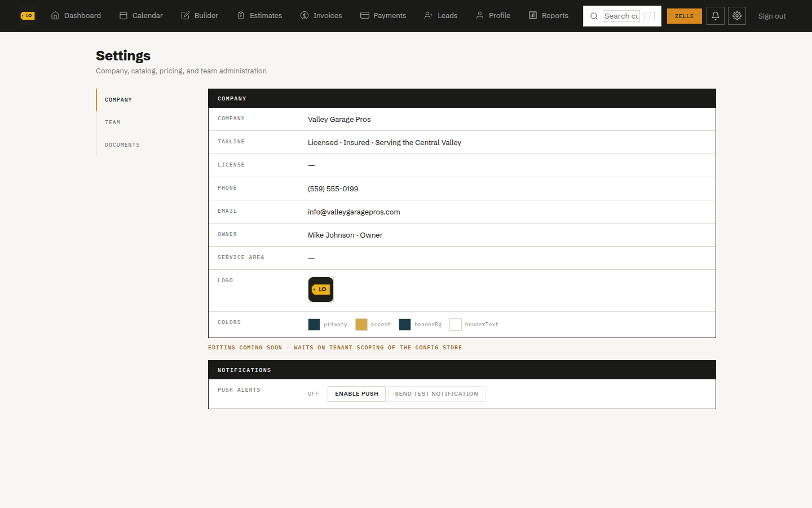Image resolution: width=812 pixels, height=508 pixels.
Task: Switch to the Documents settings tab
Action: [122, 145]
